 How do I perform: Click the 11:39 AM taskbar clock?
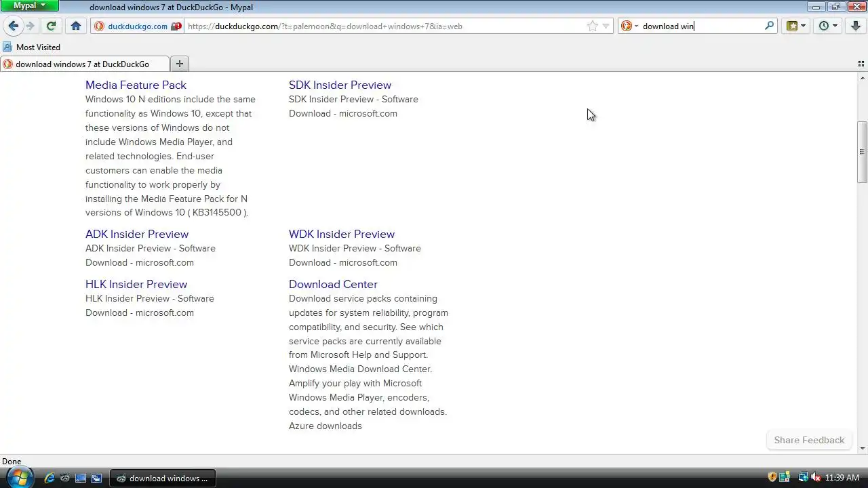(x=842, y=478)
